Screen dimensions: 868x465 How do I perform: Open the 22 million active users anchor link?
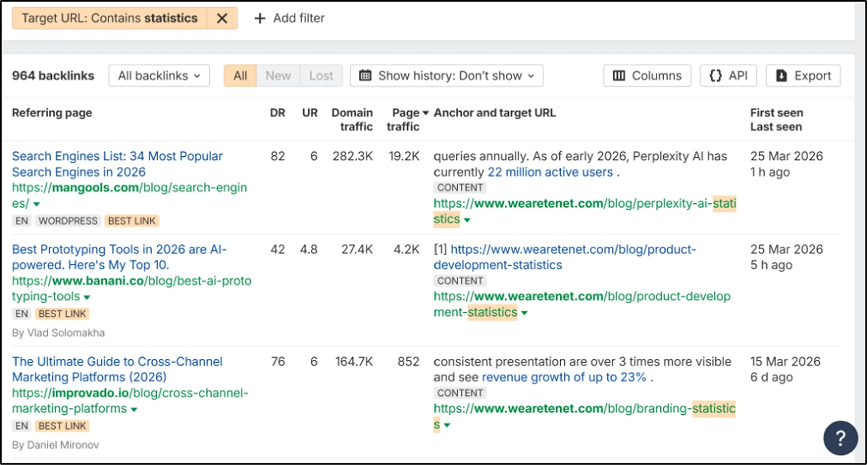click(550, 172)
